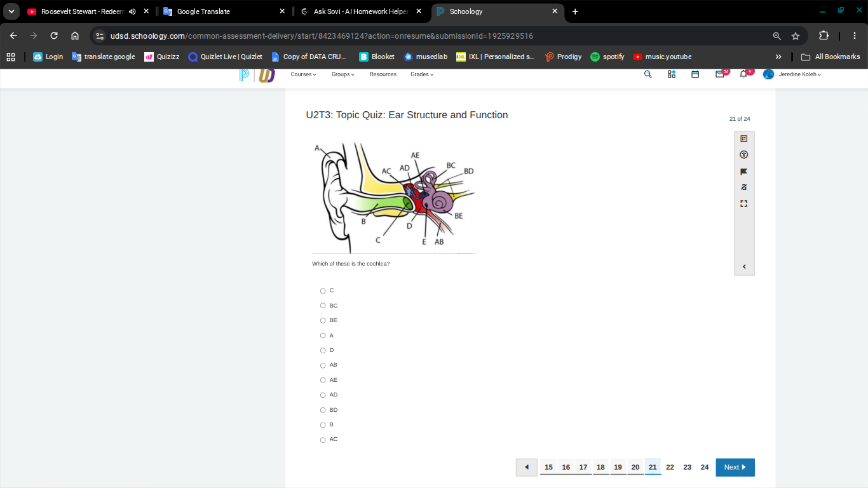Image resolution: width=868 pixels, height=488 pixels.
Task: Go to question 20
Action: 635,467
